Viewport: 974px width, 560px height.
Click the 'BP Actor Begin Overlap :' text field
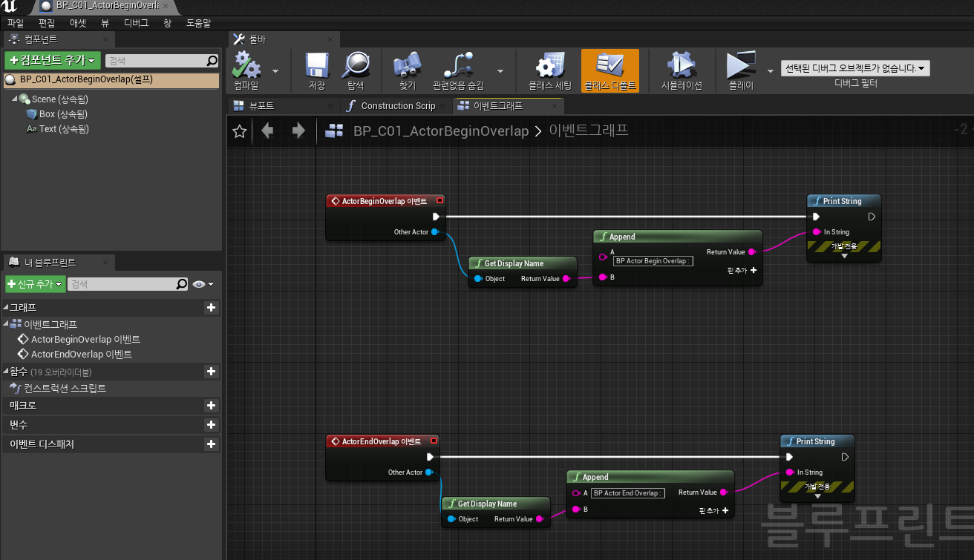click(x=653, y=261)
